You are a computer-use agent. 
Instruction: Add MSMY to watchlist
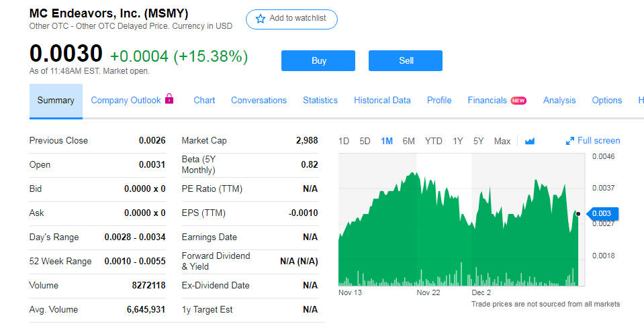tap(291, 19)
